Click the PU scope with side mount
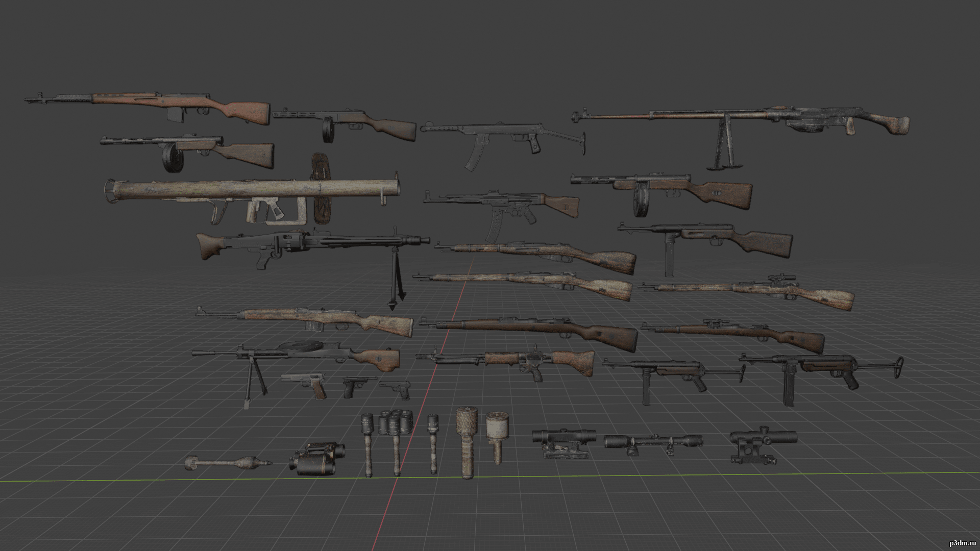Image resolution: width=980 pixels, height=551 pixels. coord(763,445)
